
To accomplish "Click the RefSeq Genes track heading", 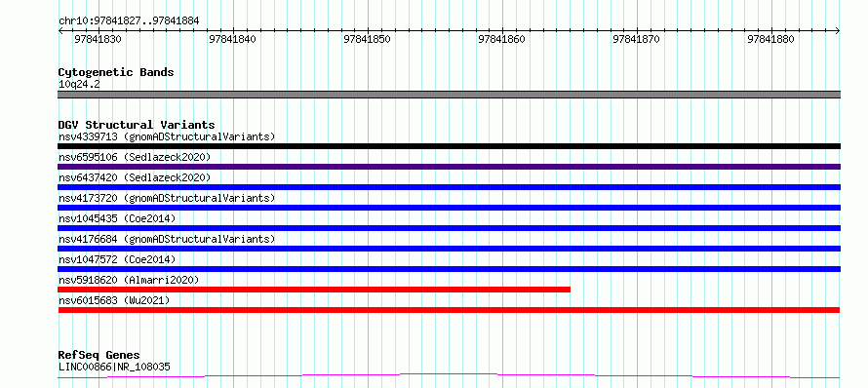I will coord(99,356).
